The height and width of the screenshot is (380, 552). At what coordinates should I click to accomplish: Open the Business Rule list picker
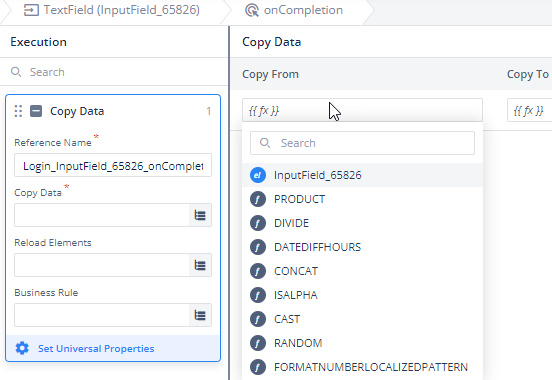pos(200,315)
